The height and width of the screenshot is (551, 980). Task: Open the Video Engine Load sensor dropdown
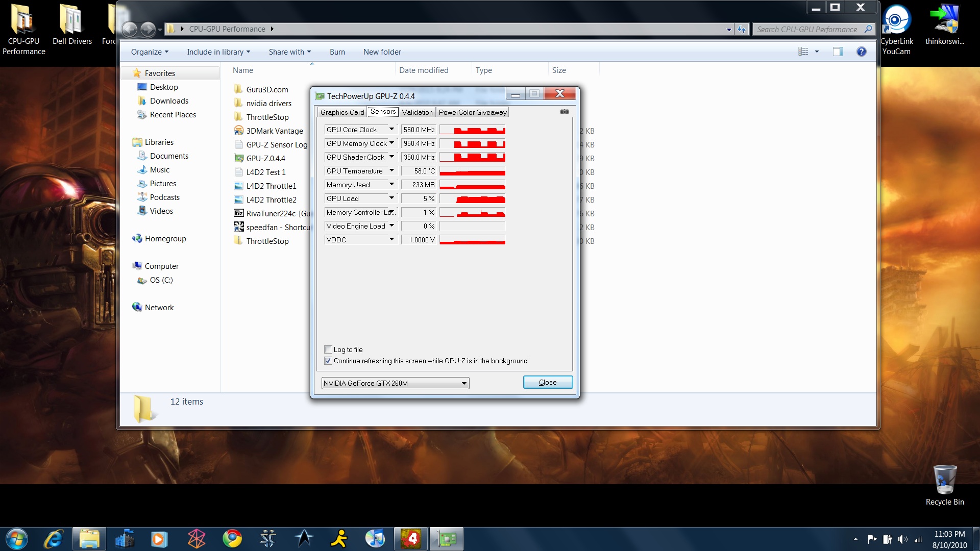[x=391, y=226]
